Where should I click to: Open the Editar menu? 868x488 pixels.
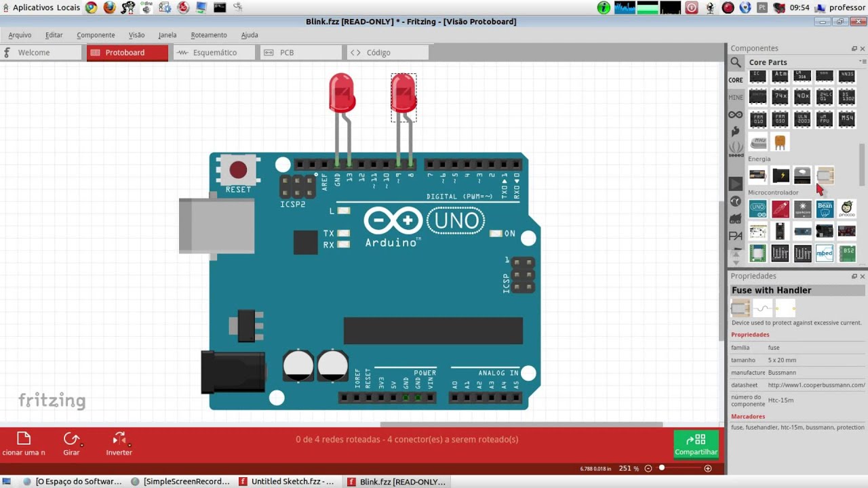click(x=54, y=35)
